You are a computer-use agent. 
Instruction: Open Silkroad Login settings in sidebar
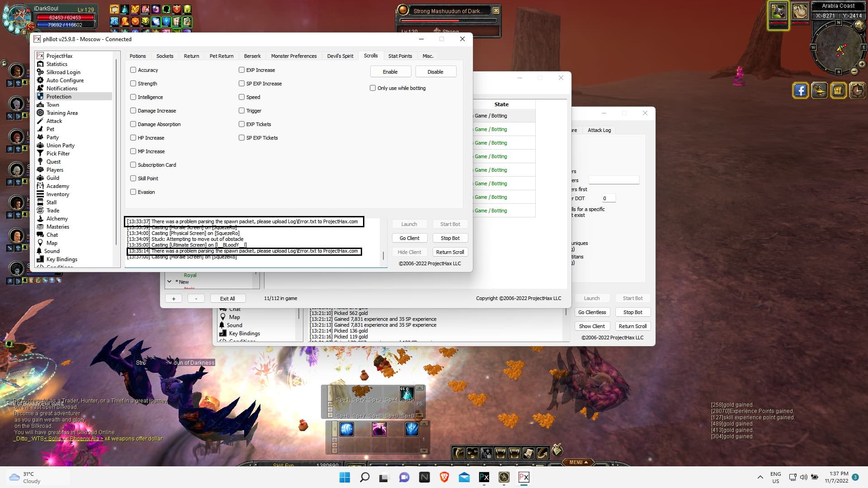click(x=63, y=72)
